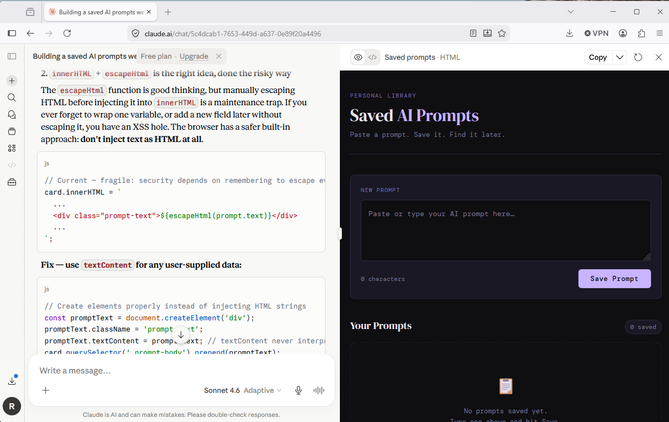Click the Upgrade link

point(194,56)
